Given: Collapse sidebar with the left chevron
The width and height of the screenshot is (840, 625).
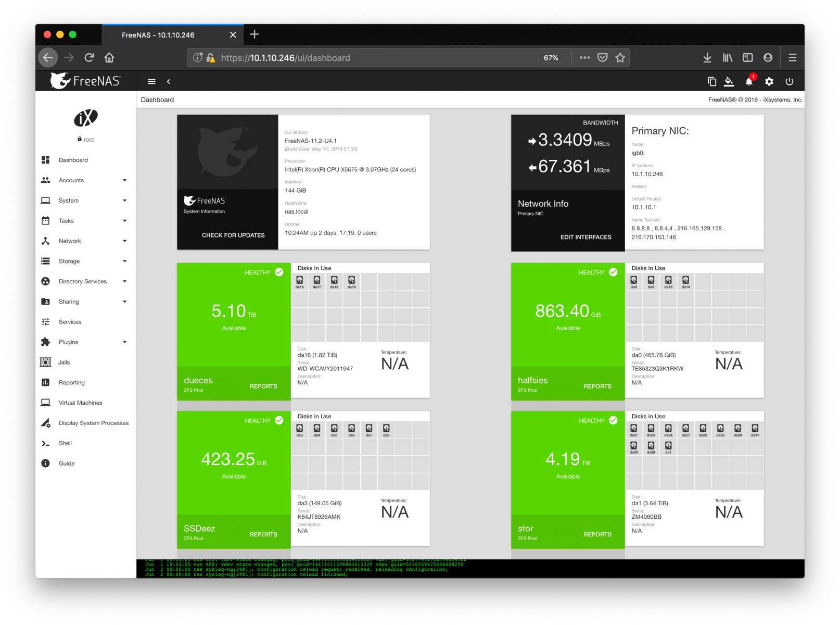Looking at the screenshot, I should coord(169,82).
